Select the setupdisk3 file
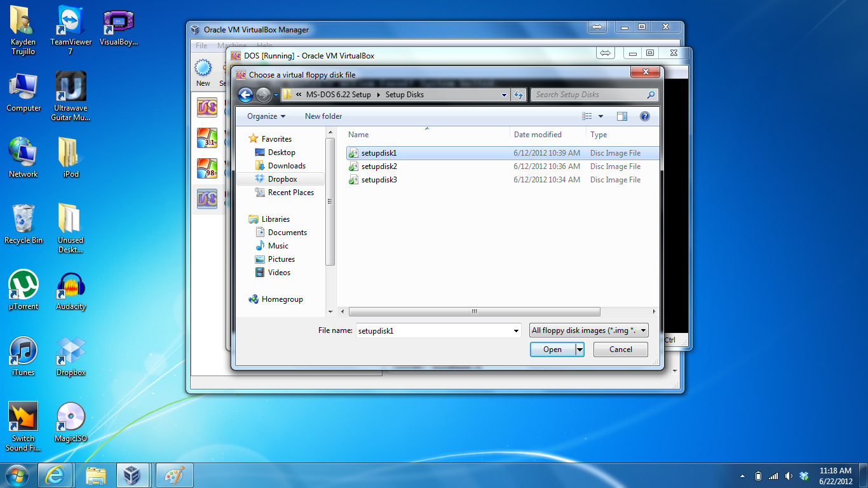 click(x=502, y=180)
